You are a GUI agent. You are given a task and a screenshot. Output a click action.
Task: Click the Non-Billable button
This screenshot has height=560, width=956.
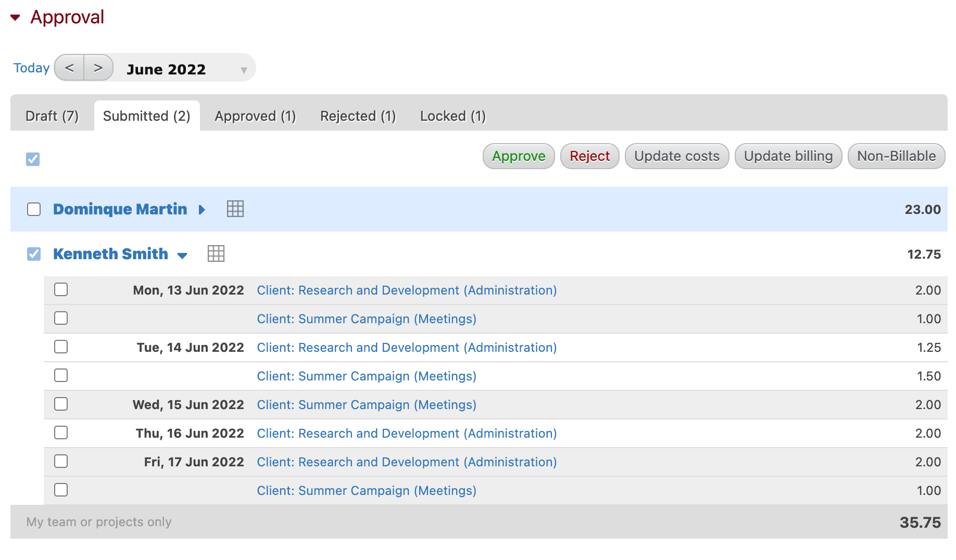tap(896, 156)
